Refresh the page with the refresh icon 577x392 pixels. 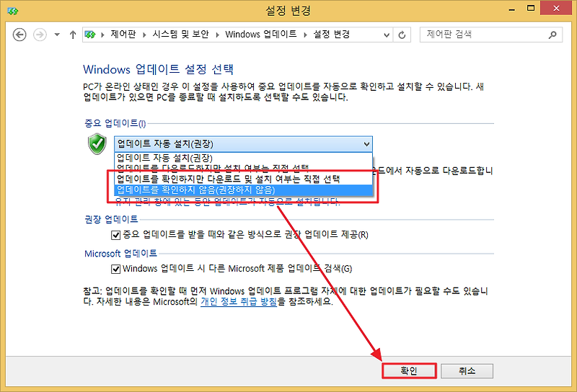click(x=402, y=35)
